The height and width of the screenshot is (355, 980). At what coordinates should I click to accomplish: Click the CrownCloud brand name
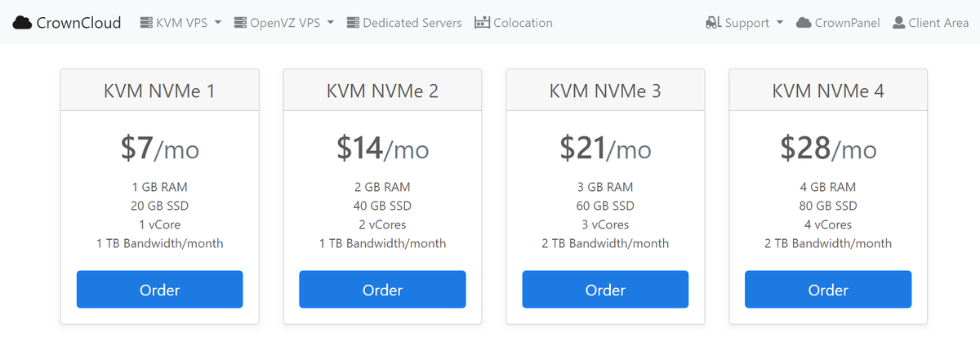coord(78,23)
